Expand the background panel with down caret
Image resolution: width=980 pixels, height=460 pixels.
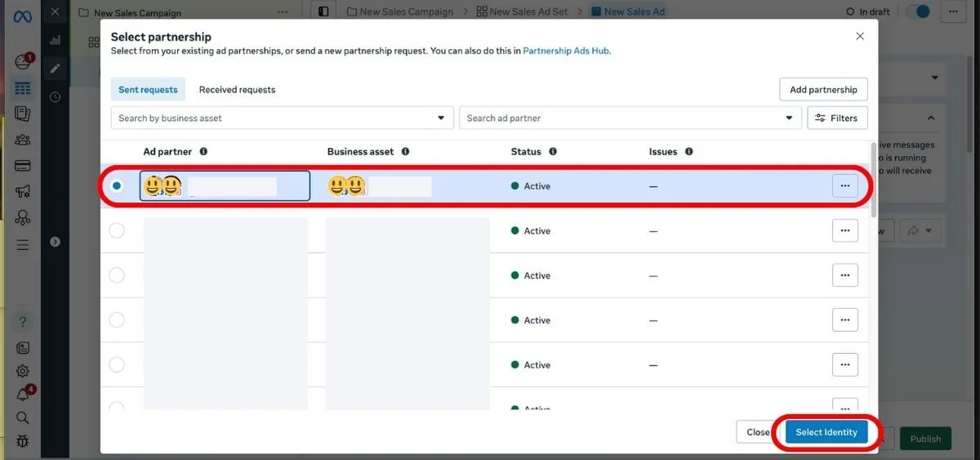pyautogui.click(x=934, y=78)
